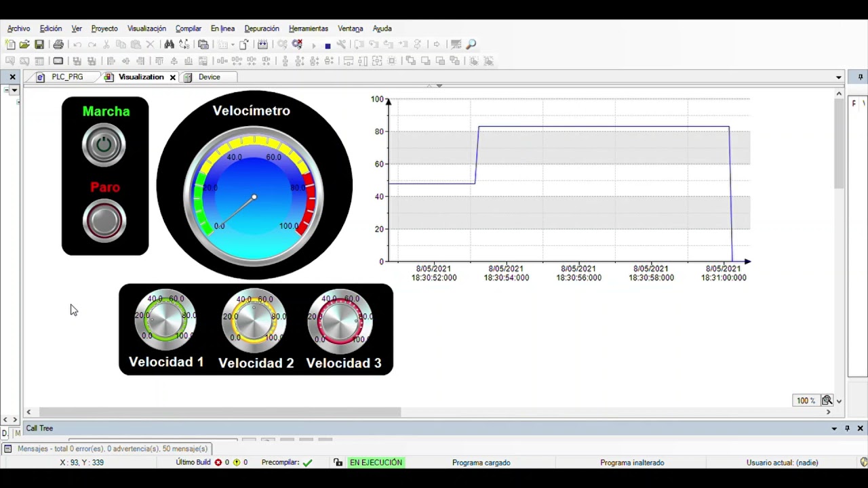
Task: Save the project with the floppy icon
Action: point(39,45)
